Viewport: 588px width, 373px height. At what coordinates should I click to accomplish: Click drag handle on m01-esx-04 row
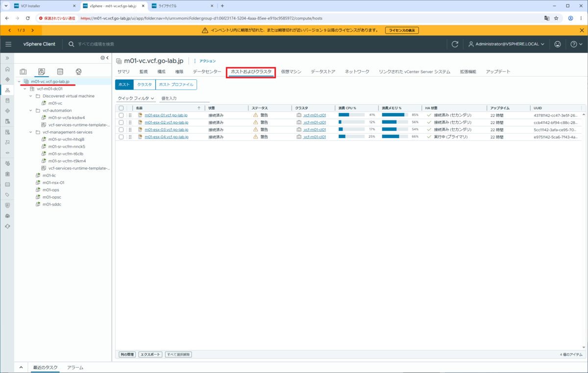pyautogui.click(x=130, y=137)
